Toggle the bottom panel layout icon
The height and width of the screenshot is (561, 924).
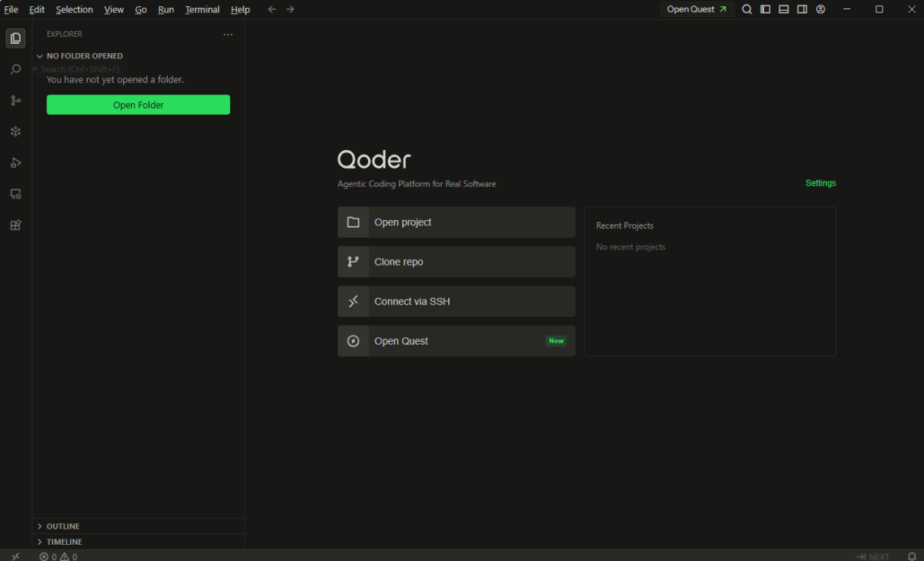pyautogui.click(x=784, y=9)
